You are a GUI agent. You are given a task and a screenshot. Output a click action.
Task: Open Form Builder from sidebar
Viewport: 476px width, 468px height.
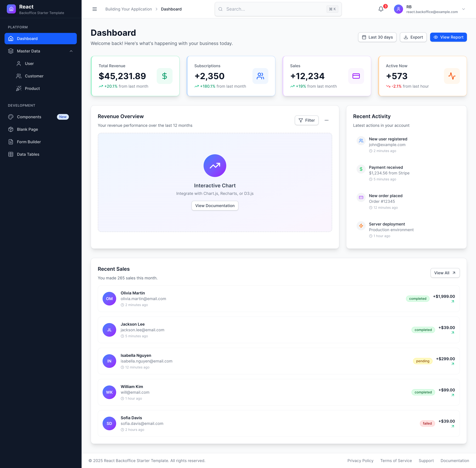[41, 142]
